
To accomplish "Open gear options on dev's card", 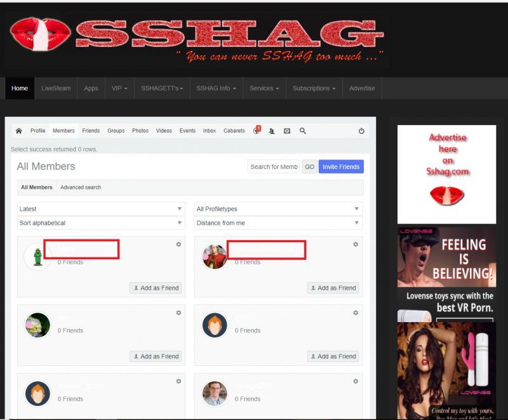I will click(178, 313).
